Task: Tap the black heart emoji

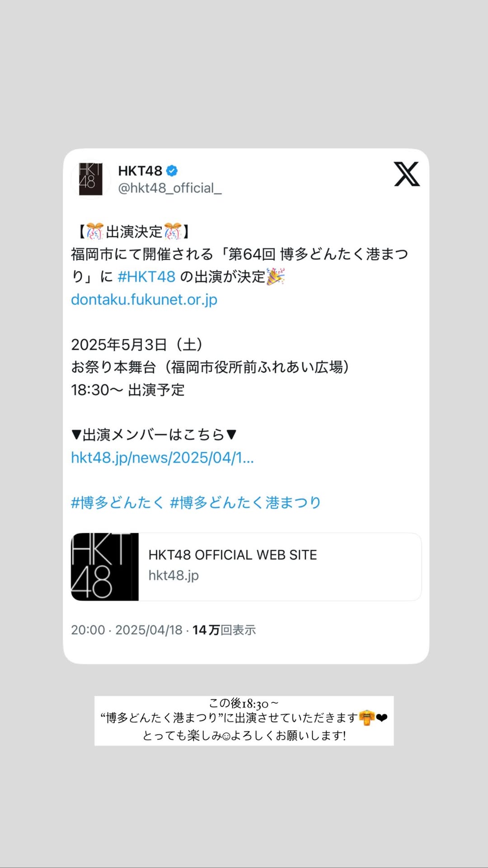Action: [x=382, y=718]
